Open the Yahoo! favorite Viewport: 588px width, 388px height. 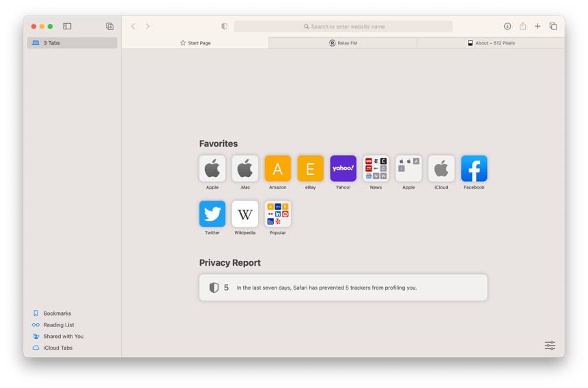point(343,169)
